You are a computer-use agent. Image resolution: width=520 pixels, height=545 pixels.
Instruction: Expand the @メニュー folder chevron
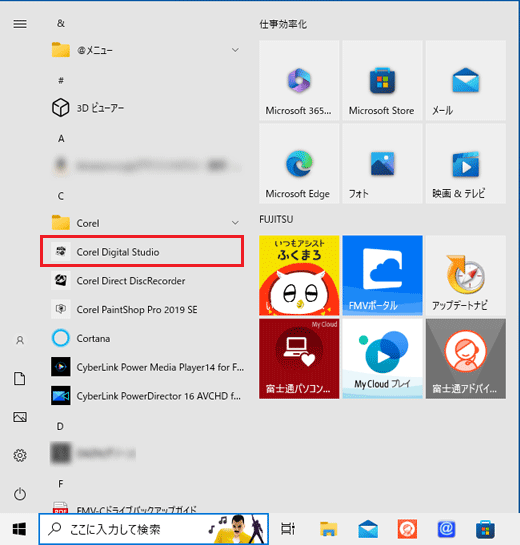pos(235,50)
